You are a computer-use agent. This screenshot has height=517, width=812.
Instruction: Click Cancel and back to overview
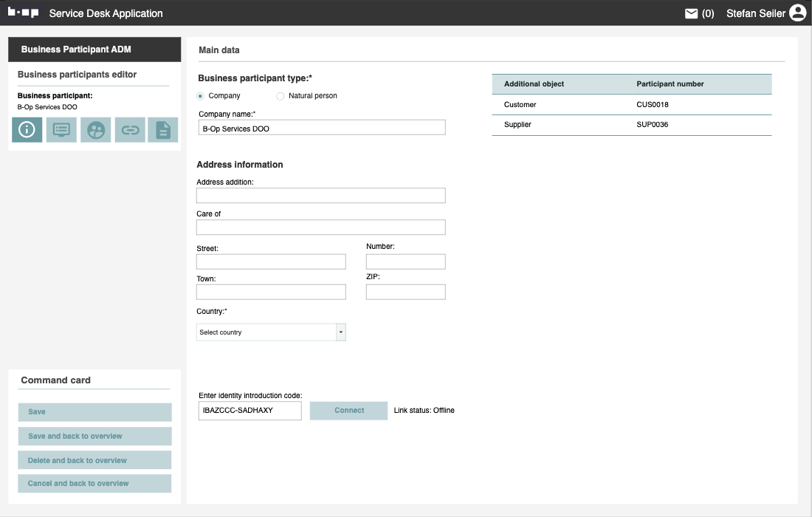[94, 484]
